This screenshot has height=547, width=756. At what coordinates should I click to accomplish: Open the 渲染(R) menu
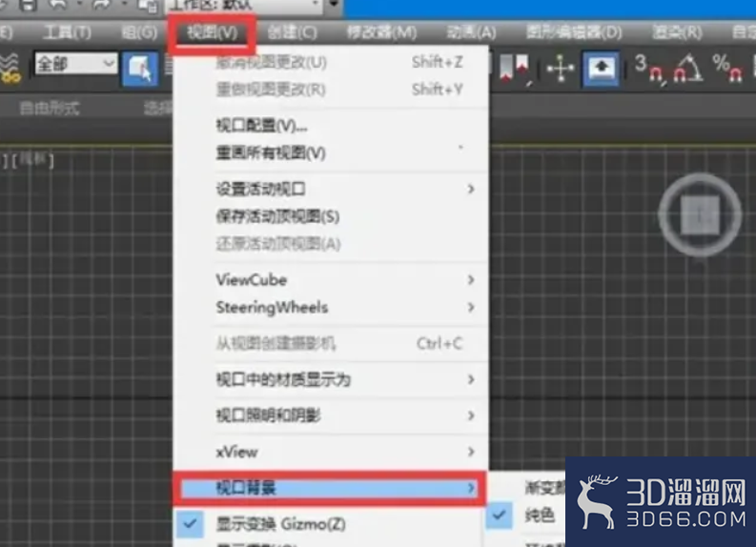677,32
